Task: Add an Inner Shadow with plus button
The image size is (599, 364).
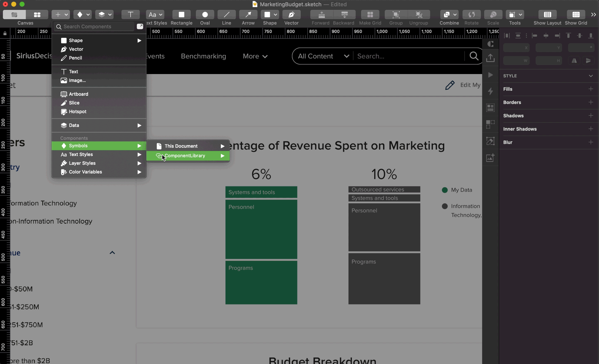Action: coord(591,129)
